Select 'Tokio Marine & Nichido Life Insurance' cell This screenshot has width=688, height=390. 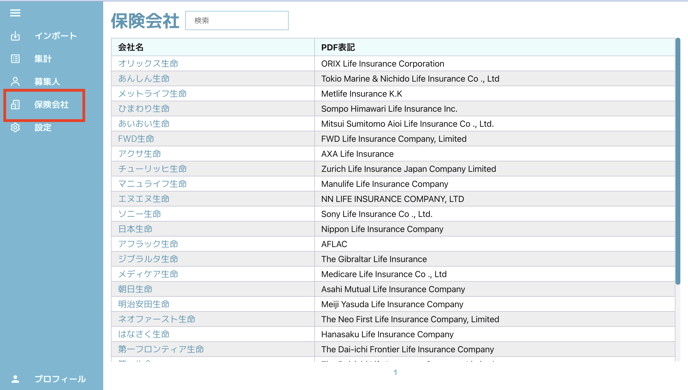point(494,79)
